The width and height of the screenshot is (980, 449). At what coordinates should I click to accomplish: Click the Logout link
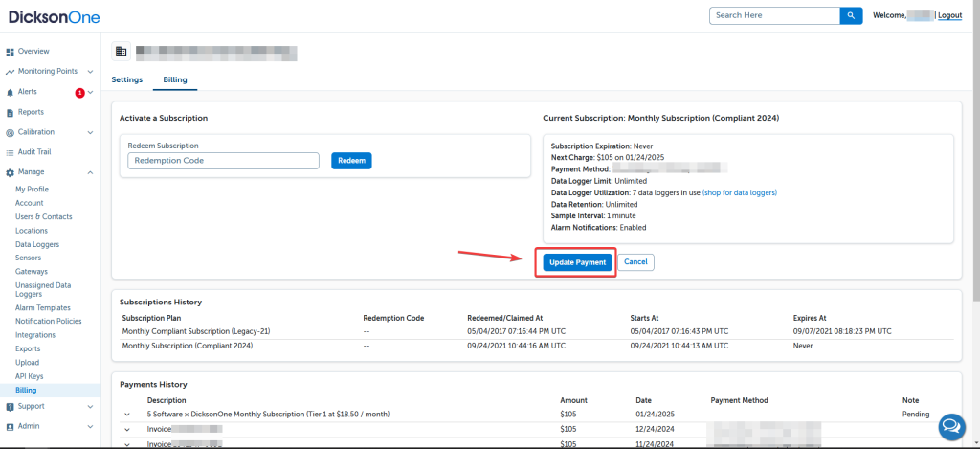coord(949,16)
